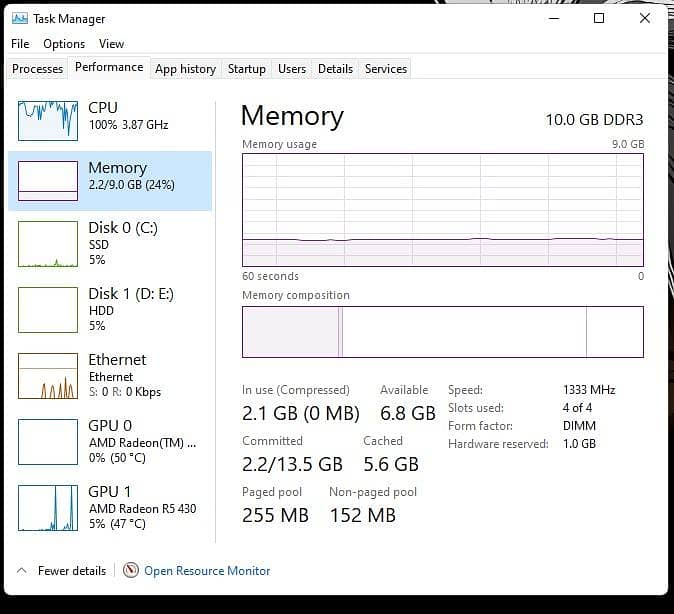Maximize the Task Manager window
The width and height of the screenshot is (674, 614).
coord(599,18)
